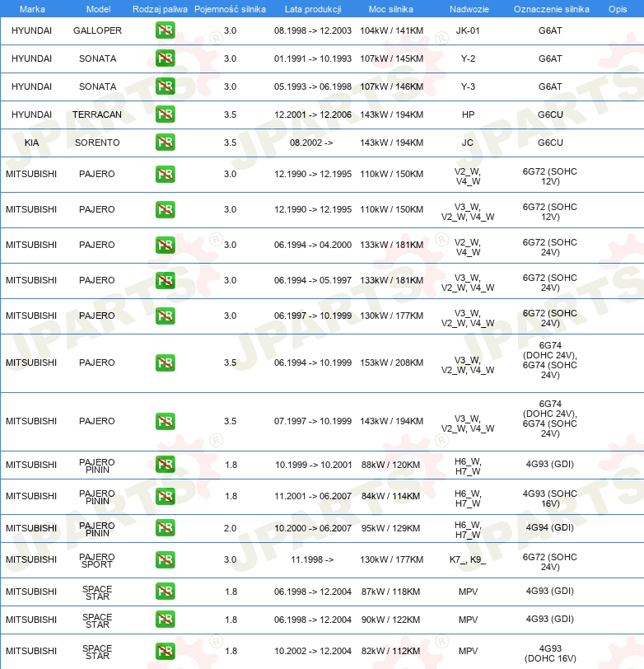Select the TERRACAN model cell
This screenshot has width=644, height=669.
[97, 115]
